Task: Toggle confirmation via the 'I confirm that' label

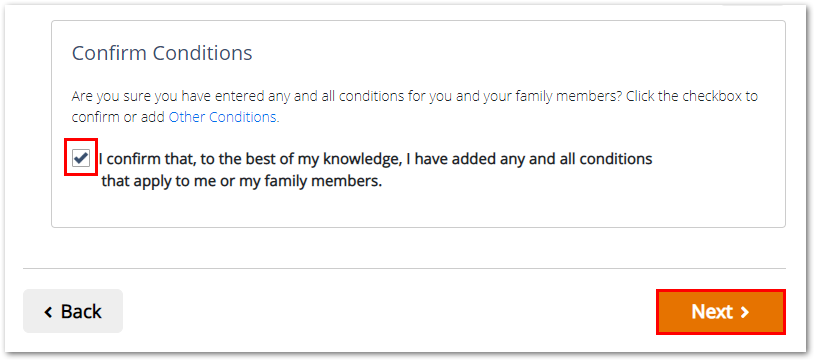Action: (147, 158)
